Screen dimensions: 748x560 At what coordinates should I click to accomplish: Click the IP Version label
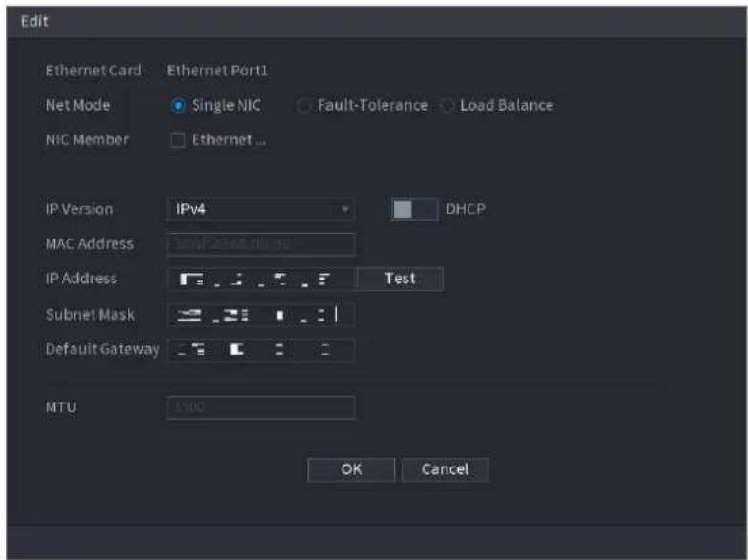79,209
